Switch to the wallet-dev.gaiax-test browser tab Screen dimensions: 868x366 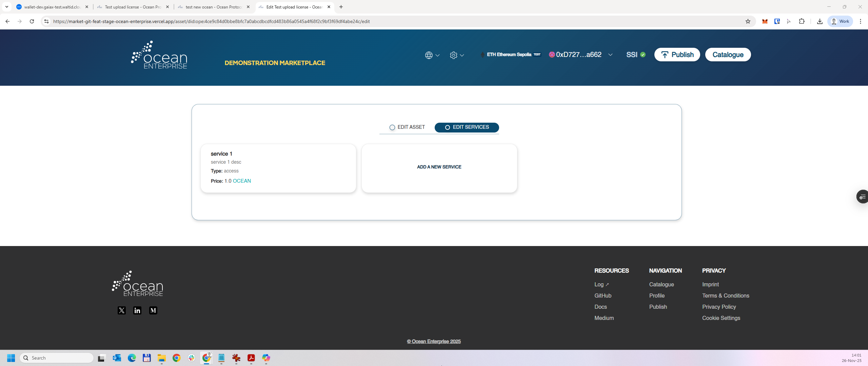(x=53, y=7)
